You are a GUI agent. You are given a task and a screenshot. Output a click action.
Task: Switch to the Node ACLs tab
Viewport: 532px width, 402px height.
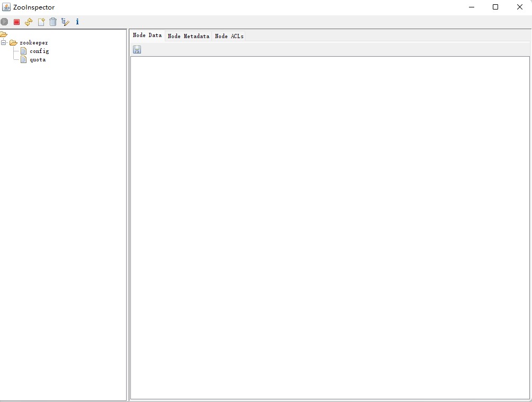[x=229, y=36]
